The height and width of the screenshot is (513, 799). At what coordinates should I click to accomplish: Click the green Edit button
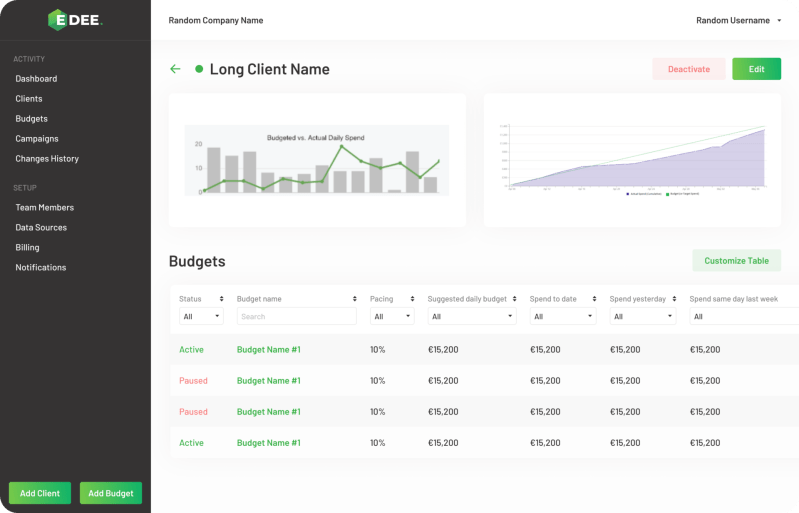[x=756, y=69]
